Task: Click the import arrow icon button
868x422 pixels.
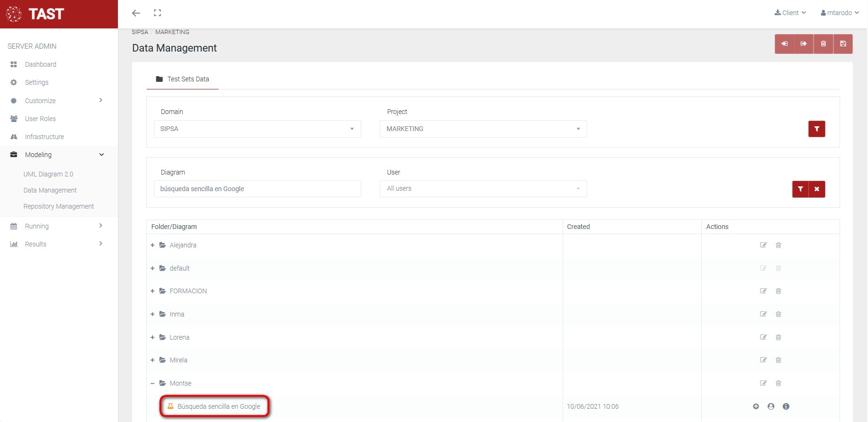Action: [x=785, y=44]
